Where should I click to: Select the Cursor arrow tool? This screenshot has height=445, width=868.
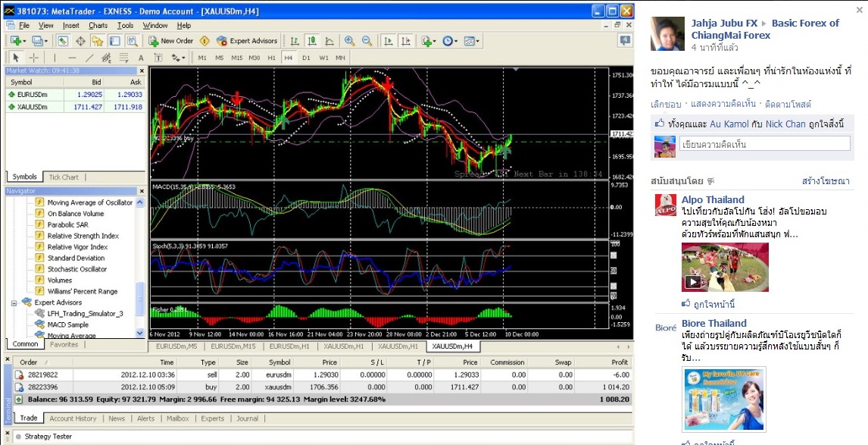pyautogui.click(x=16, y=58)
